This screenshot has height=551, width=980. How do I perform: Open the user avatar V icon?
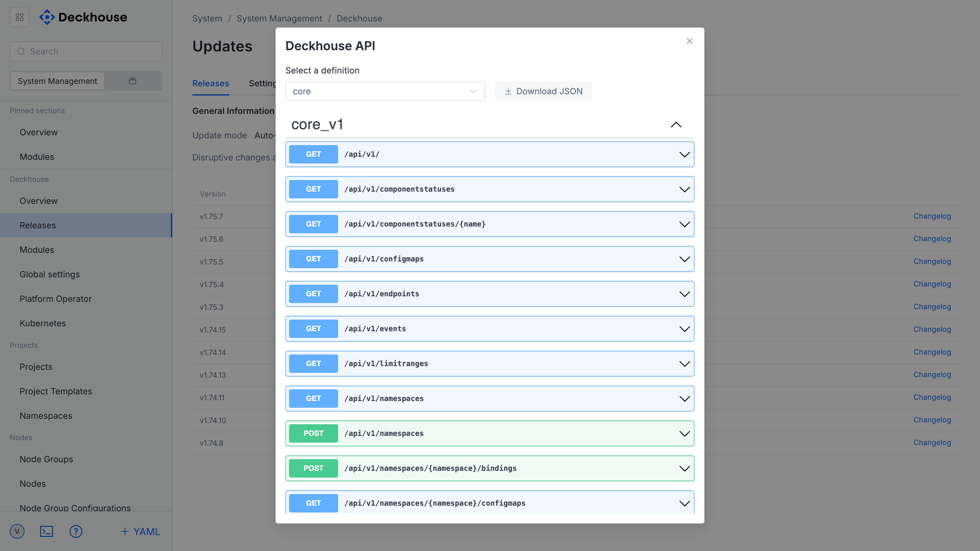click(x=17, y=531)
